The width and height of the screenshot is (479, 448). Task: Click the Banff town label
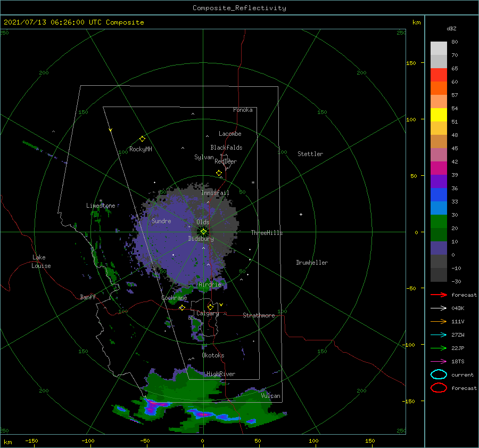(x=88, y=297)
